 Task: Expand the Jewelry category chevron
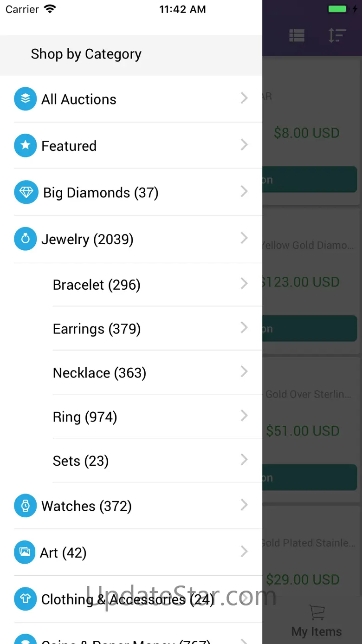pos(244,239)
